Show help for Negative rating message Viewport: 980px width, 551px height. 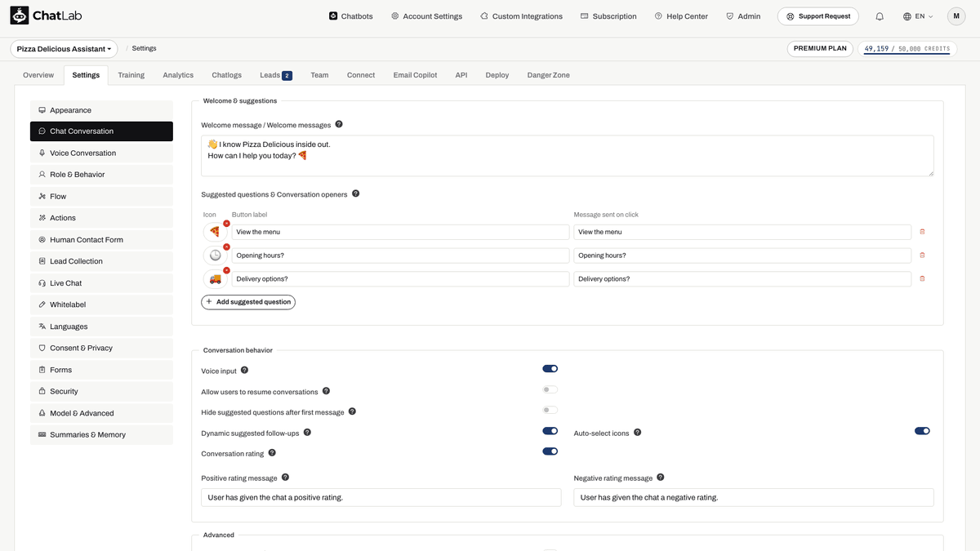pyautogui.click(x=660, y=478)
